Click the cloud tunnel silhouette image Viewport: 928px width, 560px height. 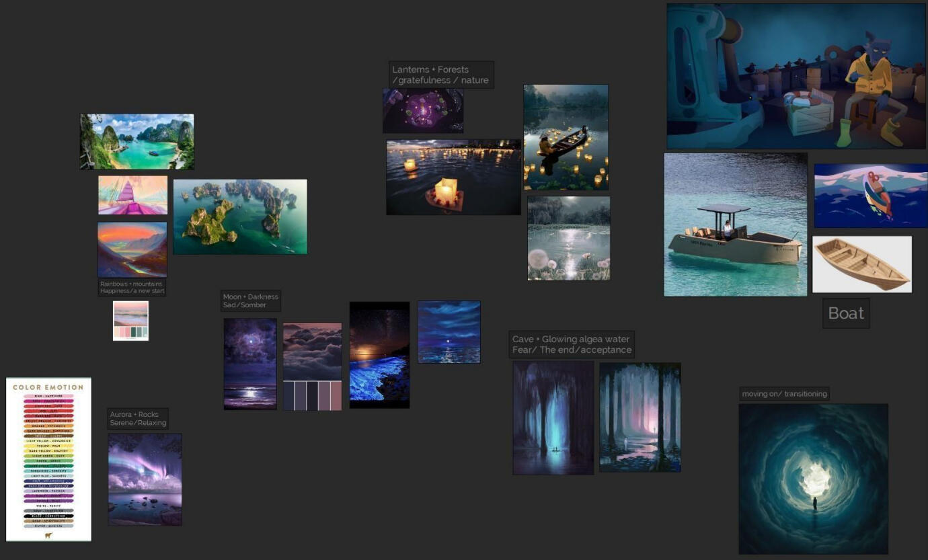(812, 479)
